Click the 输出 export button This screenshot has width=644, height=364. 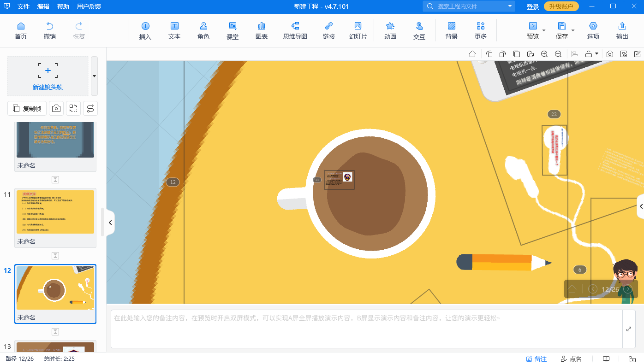click(622, 31)
